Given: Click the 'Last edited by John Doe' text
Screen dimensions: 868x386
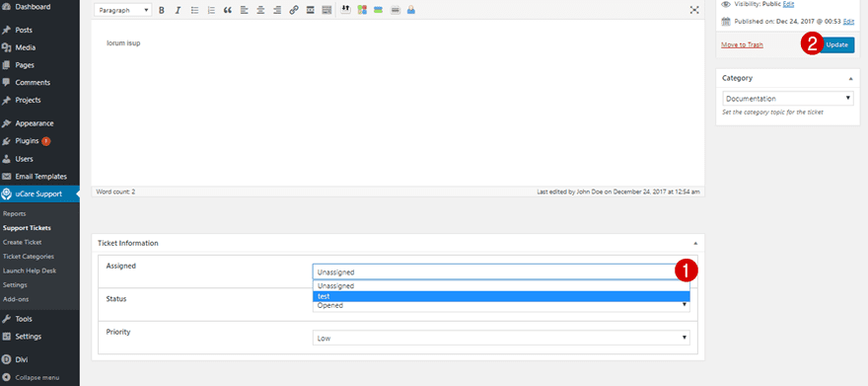Looking at the screenshot, I should pos(618,192).
